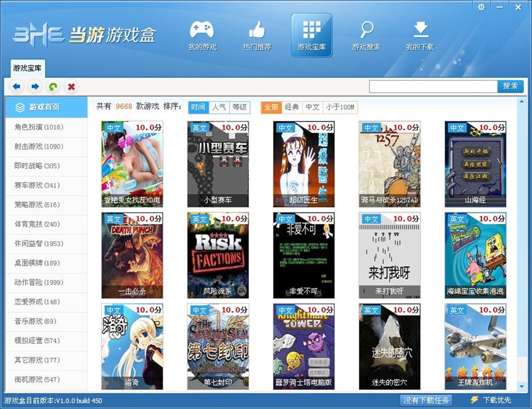Sort games by 时间
This screenshot has width=532, height=409.
198,107
